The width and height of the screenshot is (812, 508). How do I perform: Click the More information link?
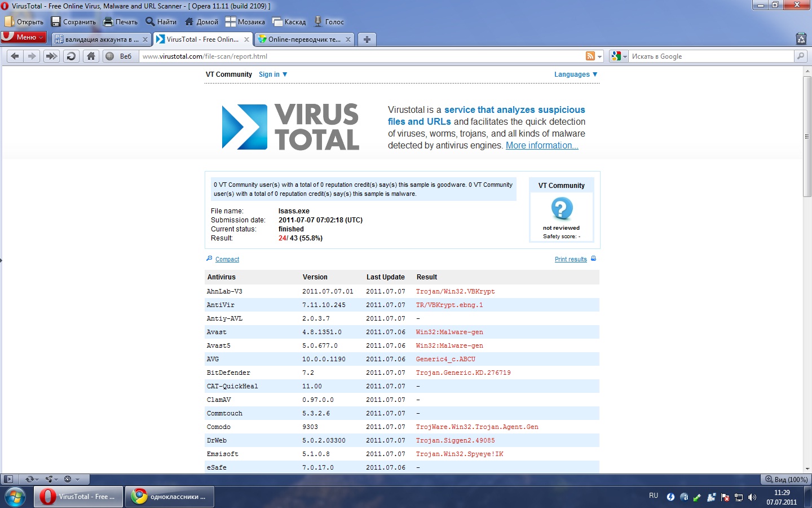tap(542, 145)
